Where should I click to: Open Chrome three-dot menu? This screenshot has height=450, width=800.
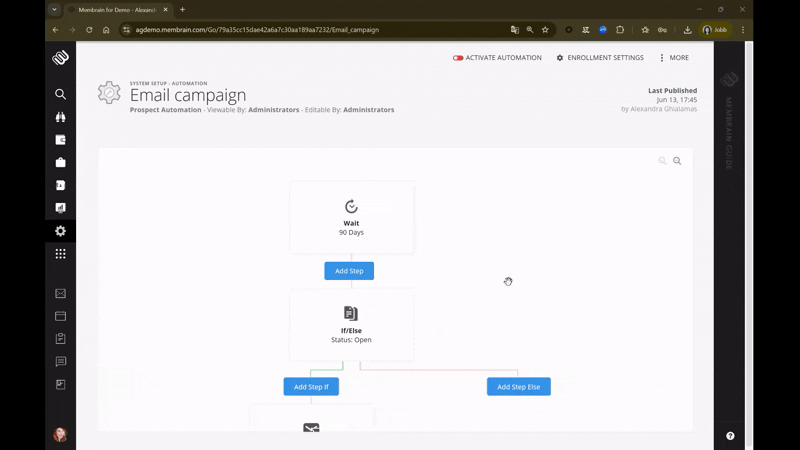pyautogui.click(x=743, y=30)
